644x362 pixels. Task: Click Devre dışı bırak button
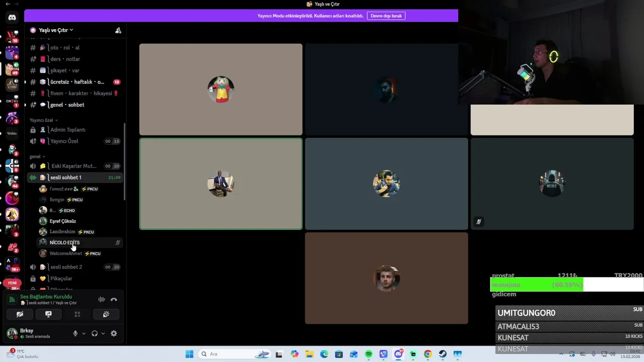click(x=386, y=16)
